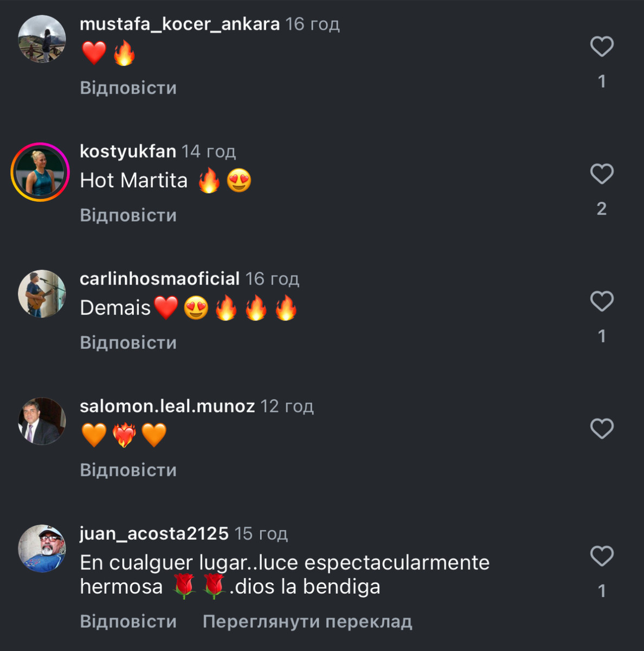Heart juan_acosta2125's Spanish comment

[x=601, y=557]
